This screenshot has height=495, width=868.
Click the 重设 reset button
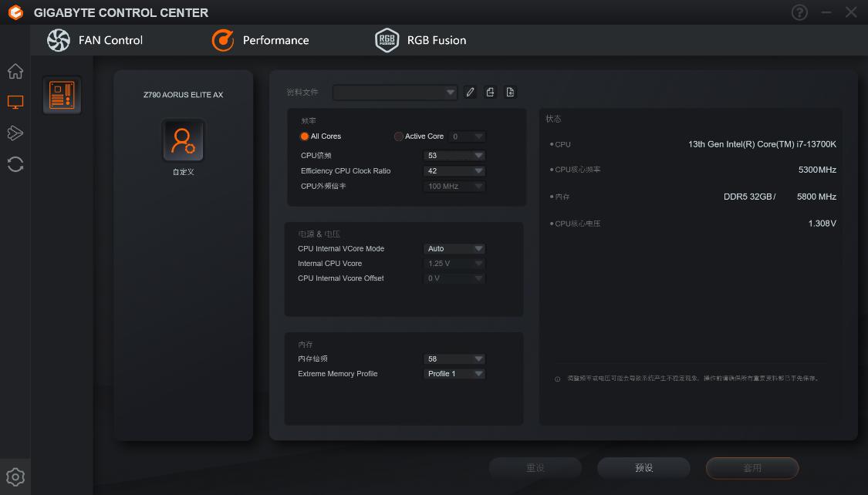tap(535, 467)
